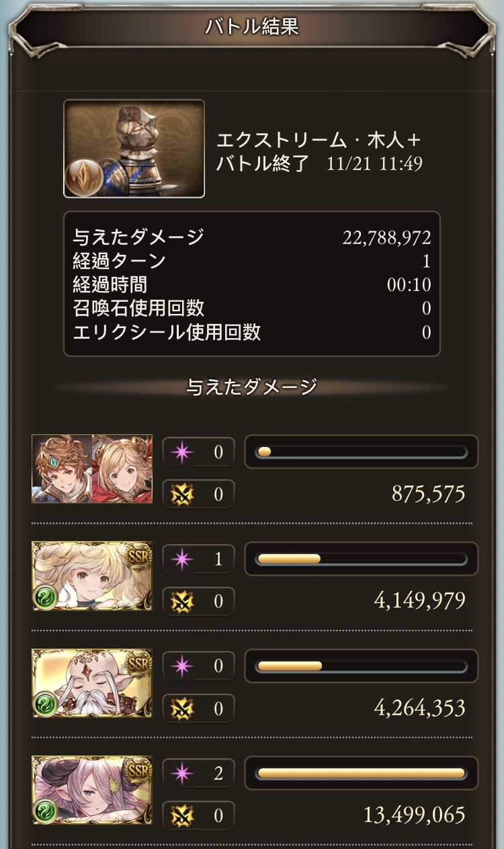The height and width of the screenshot is (849, 504).
Task: Click the damage bar for 875,575
Action: pyautogui.click(x=362, y=452)
